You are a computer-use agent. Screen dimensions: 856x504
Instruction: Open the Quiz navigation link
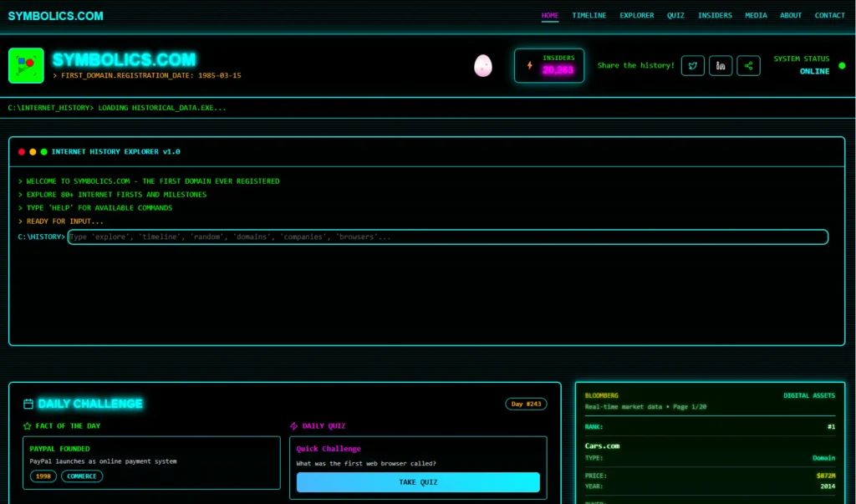point(675,15)
